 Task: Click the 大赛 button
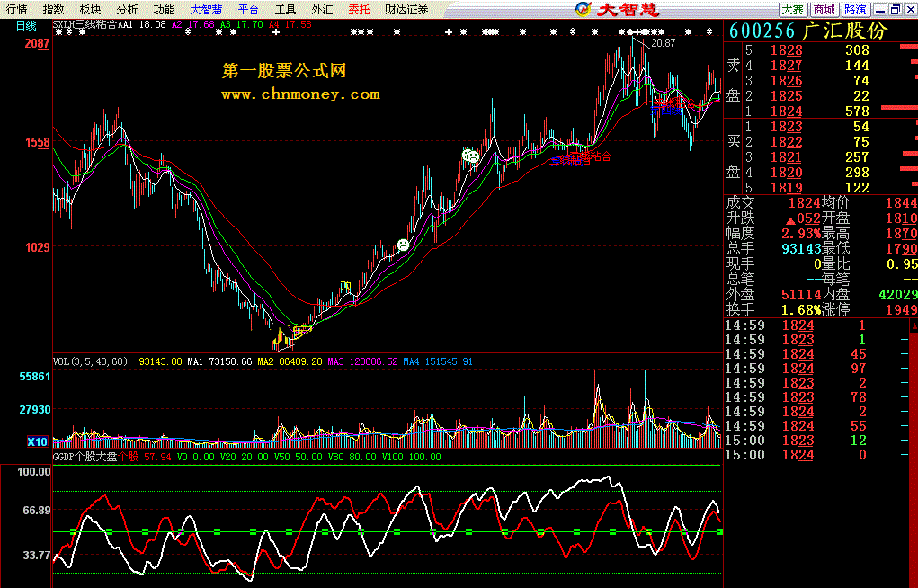pyautogui.click(x=793, y=9)
